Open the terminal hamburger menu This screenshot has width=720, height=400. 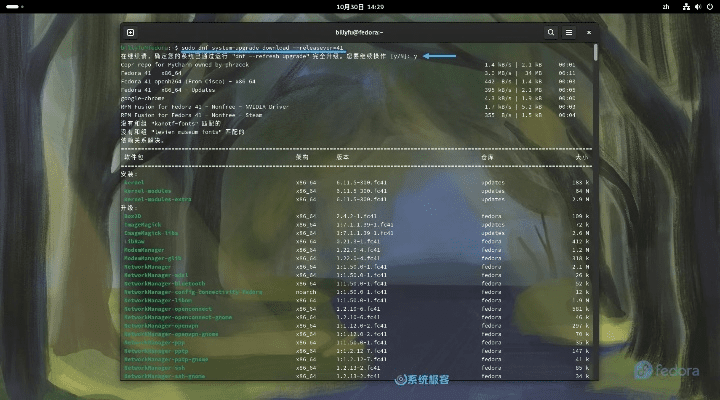click(x=568, y=32)
